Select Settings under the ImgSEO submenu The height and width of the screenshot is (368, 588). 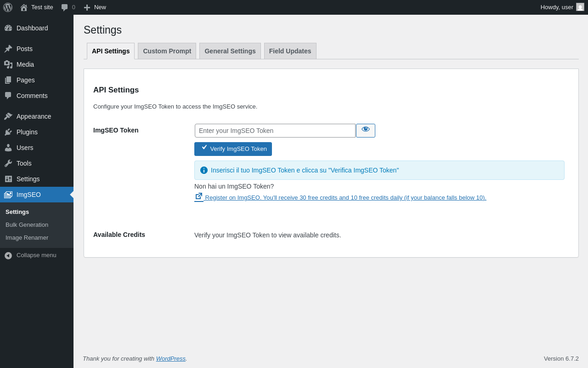point(17,212)
